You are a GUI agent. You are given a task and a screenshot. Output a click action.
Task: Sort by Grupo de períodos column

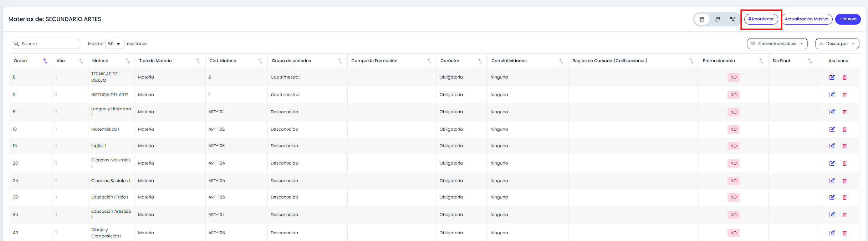[307, 61]
